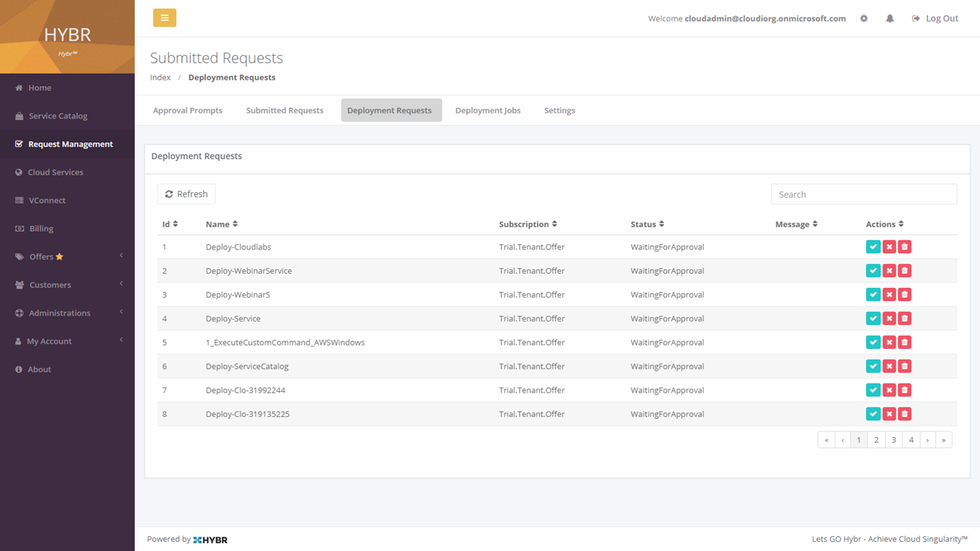
Task: Open Cloud Services in sidebar
Action: coord(67,172)
